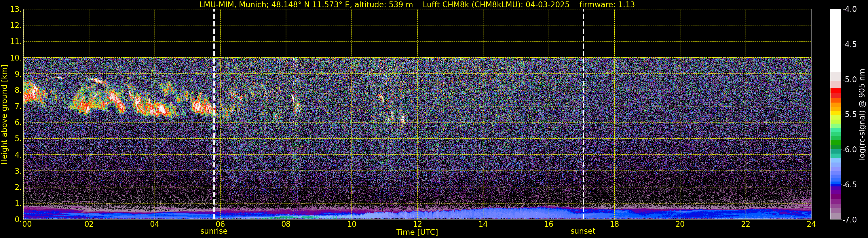Viewport: 868px width, 238px height.
Task: Click the '-7.0' colorbar tick label
Action: [850, 220]
